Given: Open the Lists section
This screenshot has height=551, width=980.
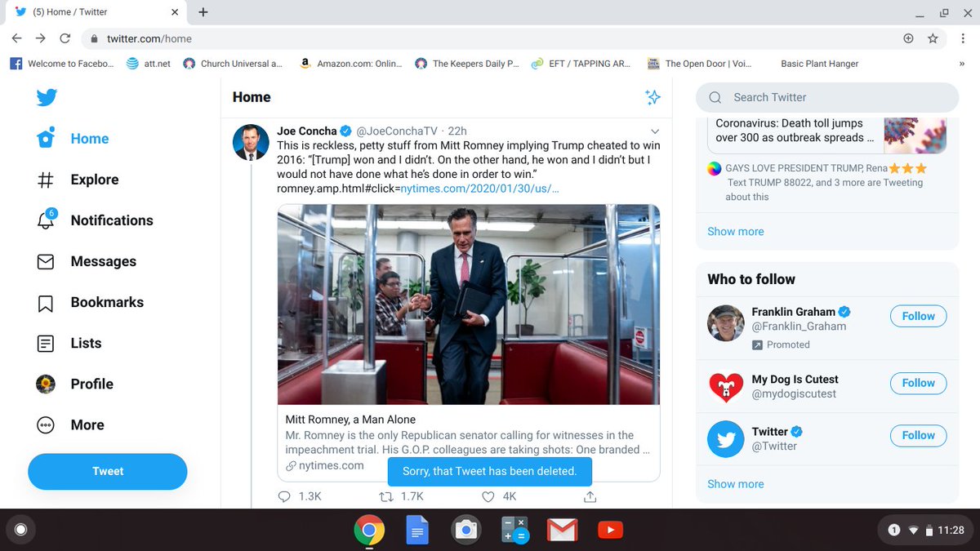Looking at the screenshot, I should point(69,343).
